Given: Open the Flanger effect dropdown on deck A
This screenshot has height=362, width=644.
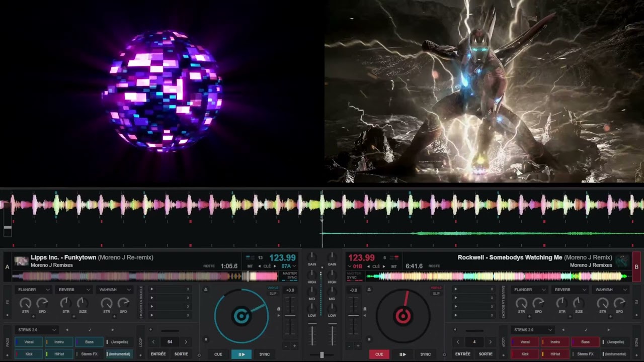Looking at the screenshot, I should tap(34, 290).
